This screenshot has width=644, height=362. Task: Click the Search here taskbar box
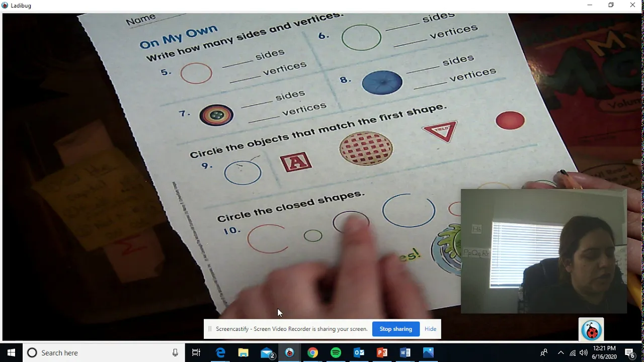click(104, 352)
